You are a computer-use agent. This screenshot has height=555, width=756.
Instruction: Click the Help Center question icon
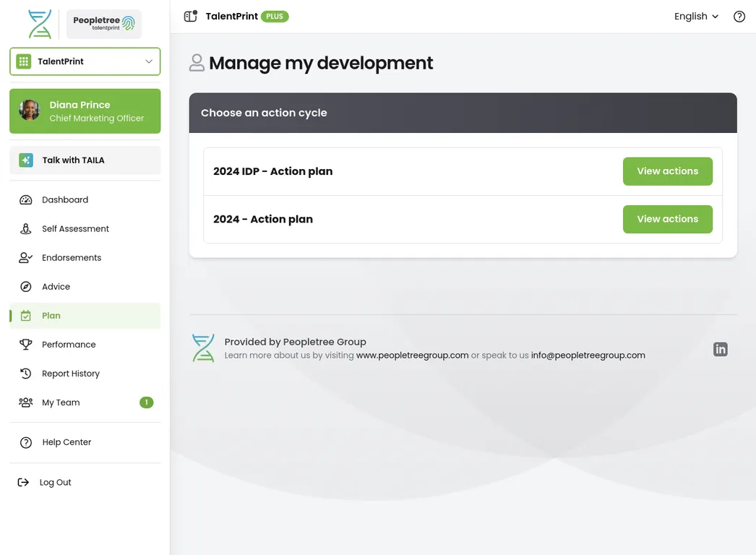pyautogui.click(x=26, y=442)
